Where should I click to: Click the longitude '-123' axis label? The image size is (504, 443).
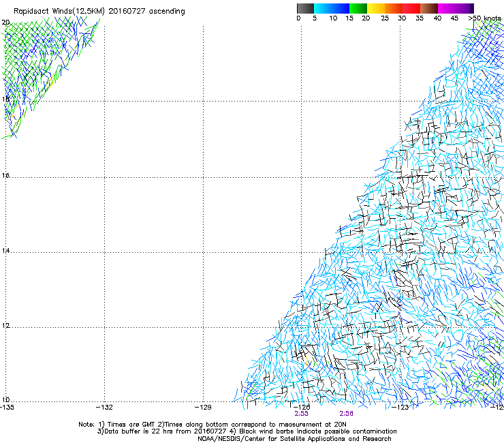[x=400, y=408]
